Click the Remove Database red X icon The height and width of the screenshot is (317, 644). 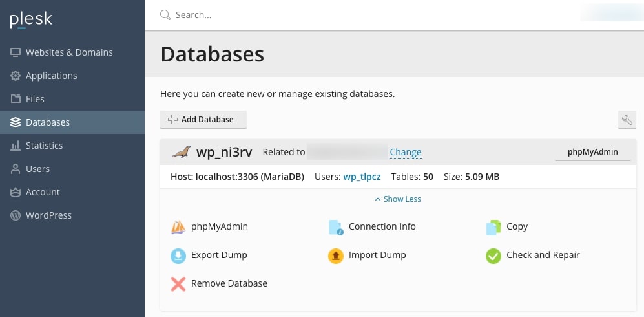pyautogui.click(x=178, y=284)
